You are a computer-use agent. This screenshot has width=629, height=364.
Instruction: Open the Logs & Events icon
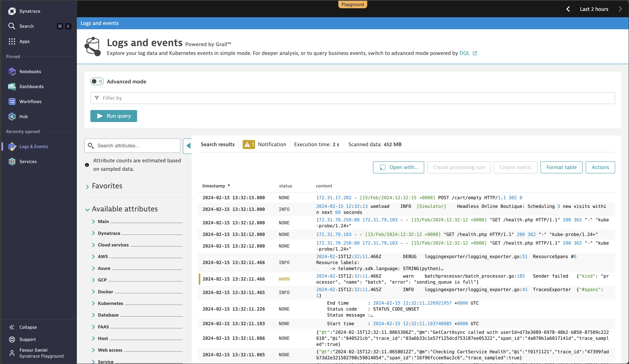point(12,147)
